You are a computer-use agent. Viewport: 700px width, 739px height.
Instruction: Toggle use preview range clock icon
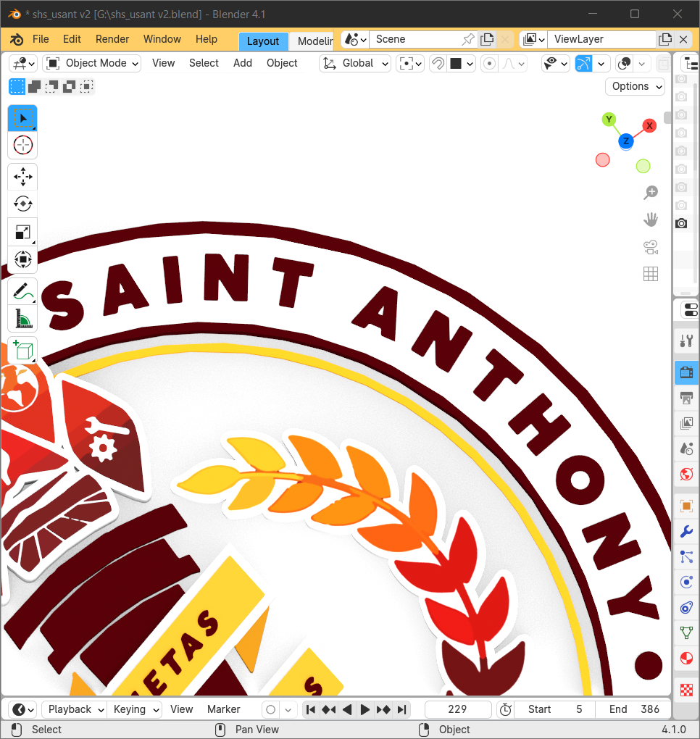[505, 709]
